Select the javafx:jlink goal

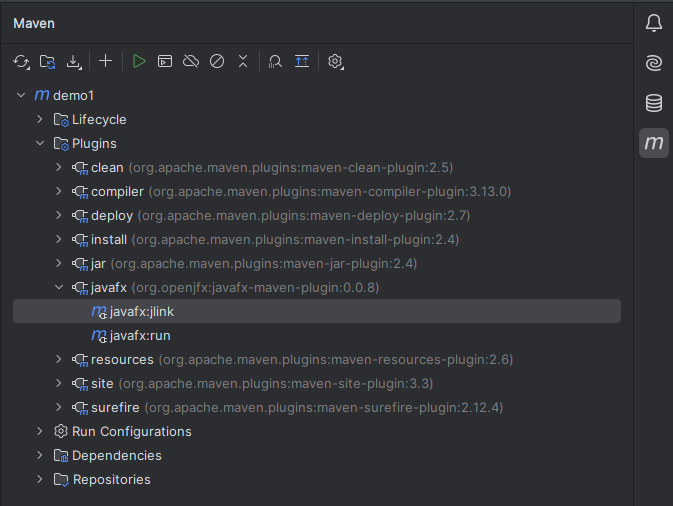[x=317, y=311]
